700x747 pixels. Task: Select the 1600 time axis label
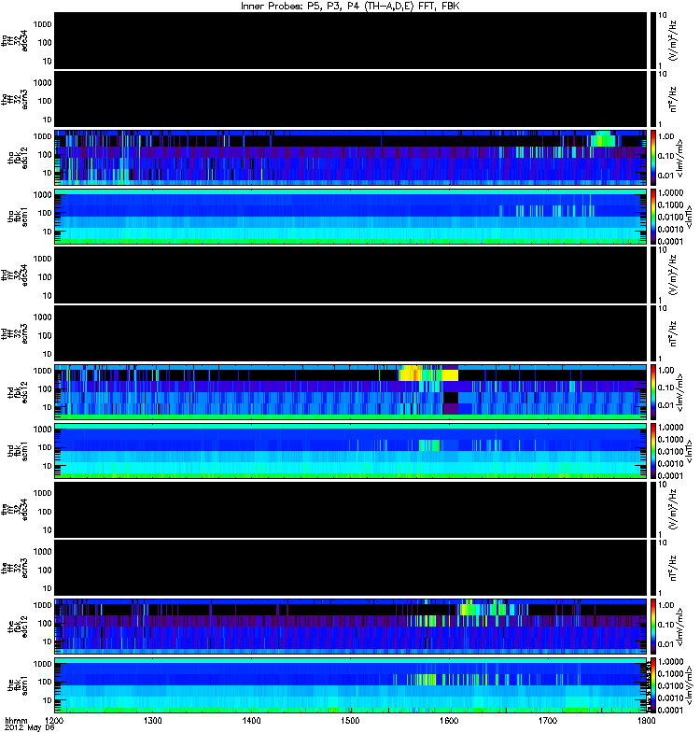click(x=449, y=720)
